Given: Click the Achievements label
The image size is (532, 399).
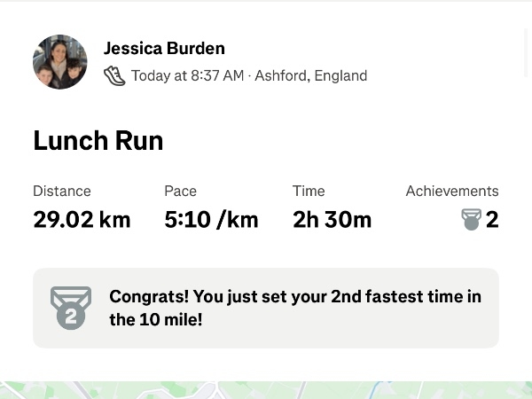Looking at the screenshot, I should (x=452, y=191).
